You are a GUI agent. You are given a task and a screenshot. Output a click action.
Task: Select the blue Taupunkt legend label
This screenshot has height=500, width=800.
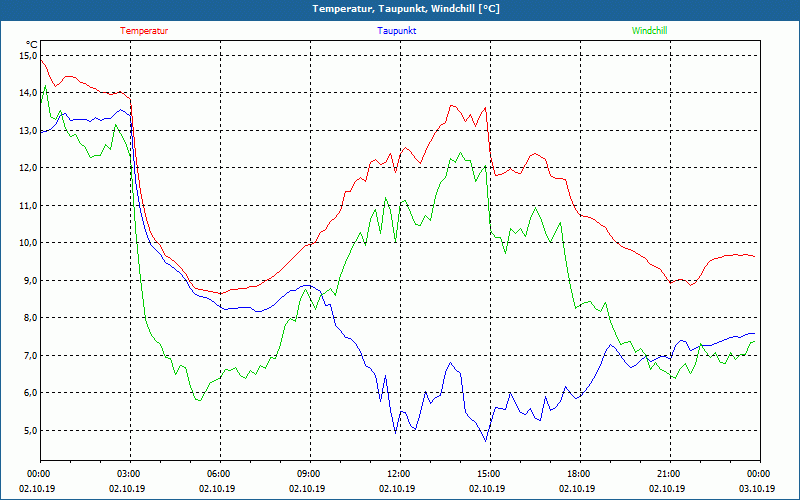[x=396, y=31]
